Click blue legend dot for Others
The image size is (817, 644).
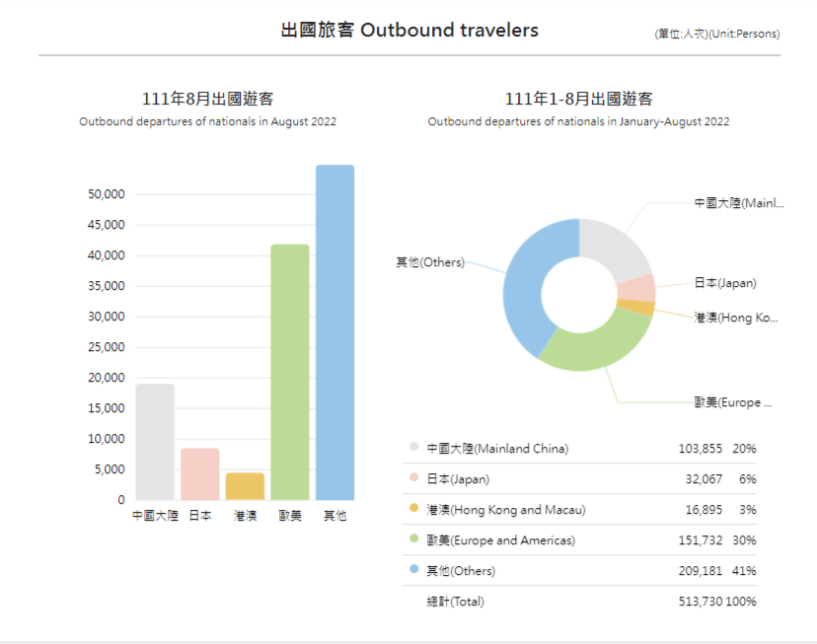pos(414,570)
